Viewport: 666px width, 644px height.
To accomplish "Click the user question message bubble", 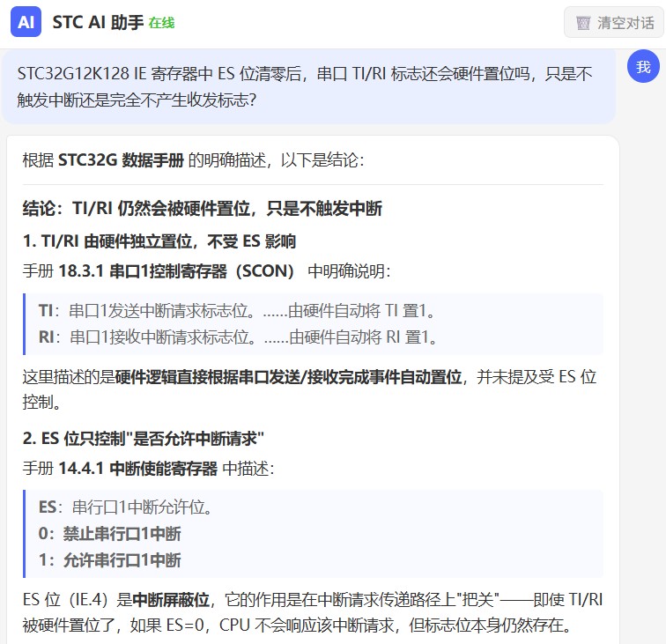I will coord(308,86).
